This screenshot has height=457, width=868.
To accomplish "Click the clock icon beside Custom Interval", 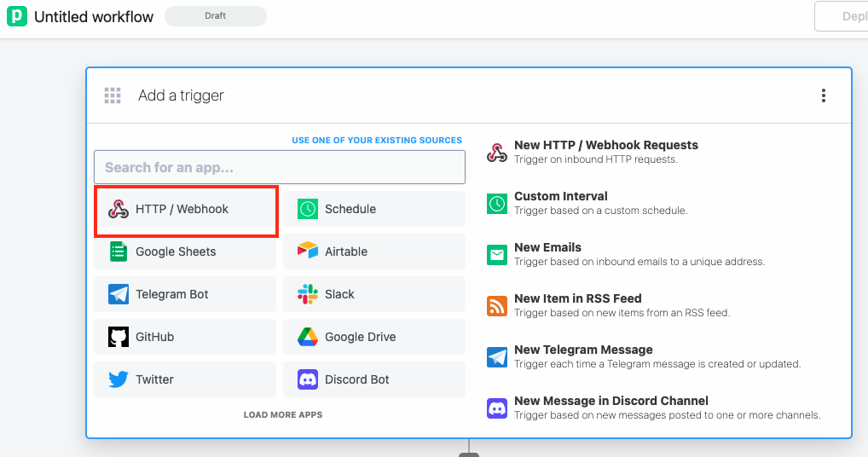I will [x=496, y=204].
